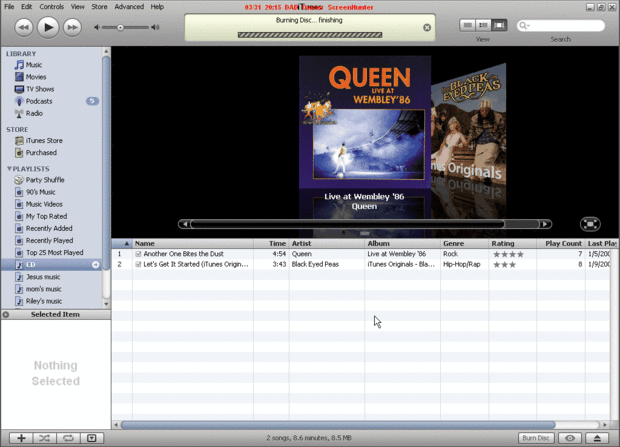Image resolution: width=620 pixels, height=447 pixels.
Task: Click the Search input field
Action: 561,26
